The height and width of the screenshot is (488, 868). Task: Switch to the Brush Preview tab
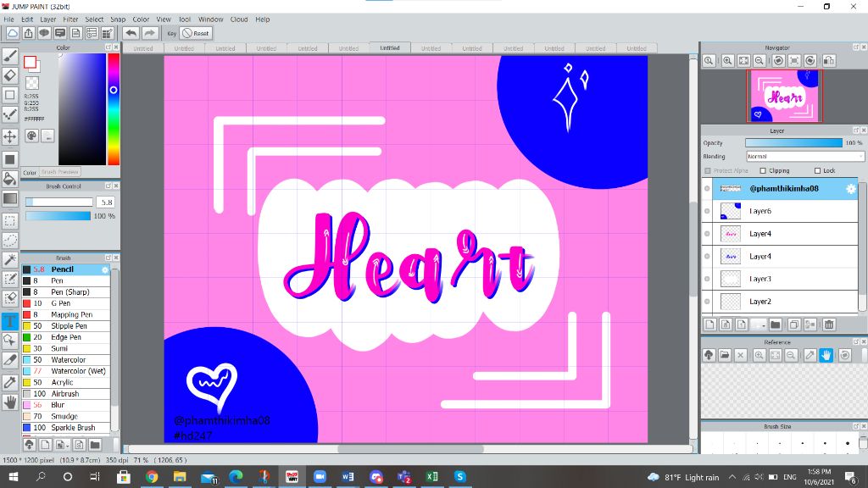60,172
